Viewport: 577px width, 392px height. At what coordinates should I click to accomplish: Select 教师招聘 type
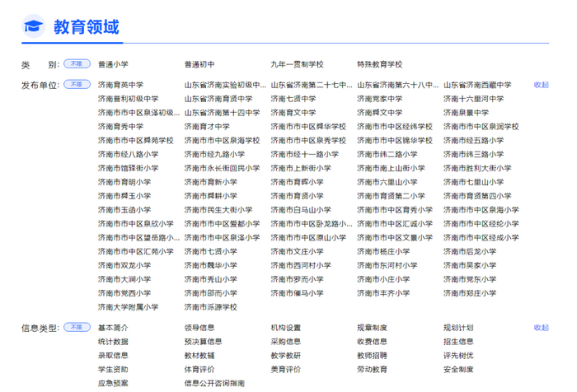pyautogui.click(x=372, y=356)
